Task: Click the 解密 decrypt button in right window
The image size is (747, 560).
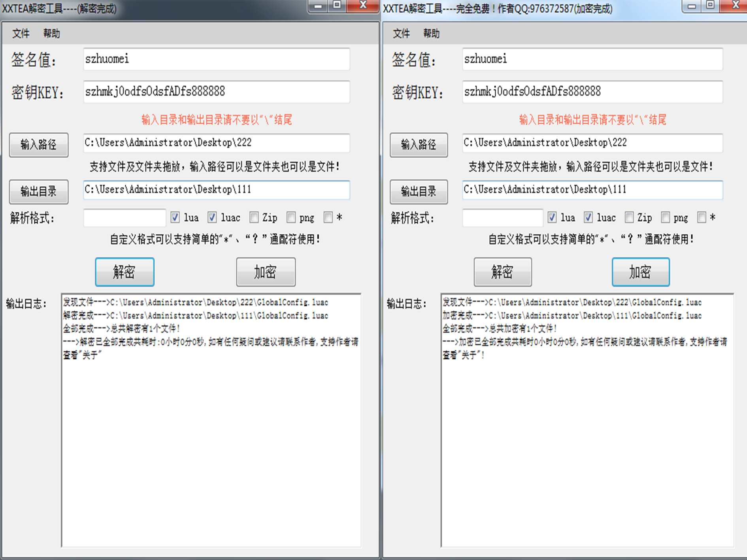Action: click(502, 272)
